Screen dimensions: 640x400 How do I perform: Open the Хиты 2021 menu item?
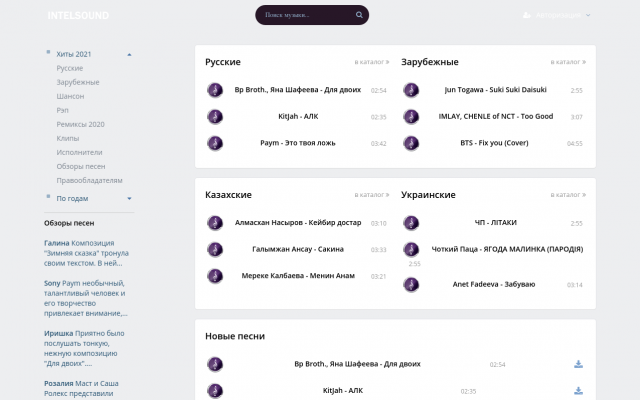[74, 54]
